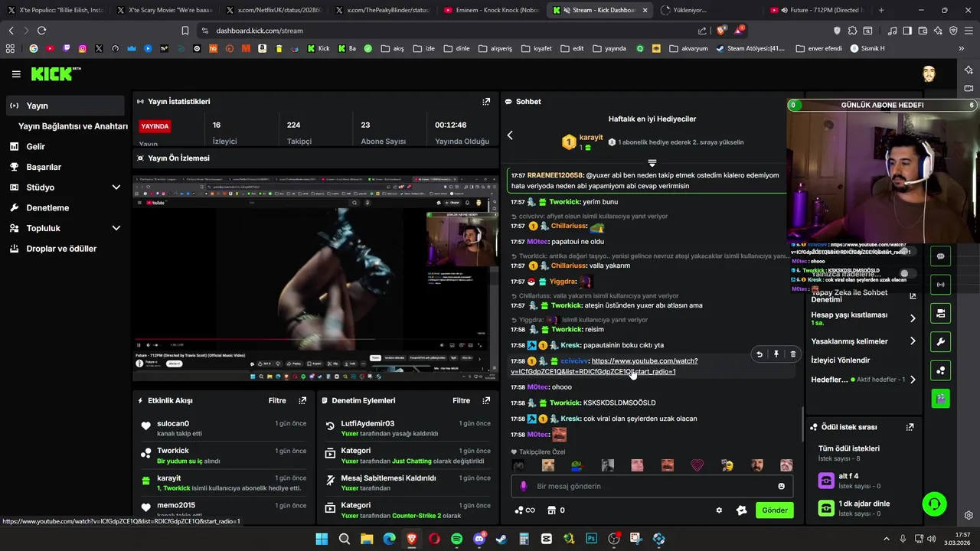Go back with the leaderboard left arrow
Image resolution: width=980 pixels, height=551 pixels.
click(x=510, y=135)
